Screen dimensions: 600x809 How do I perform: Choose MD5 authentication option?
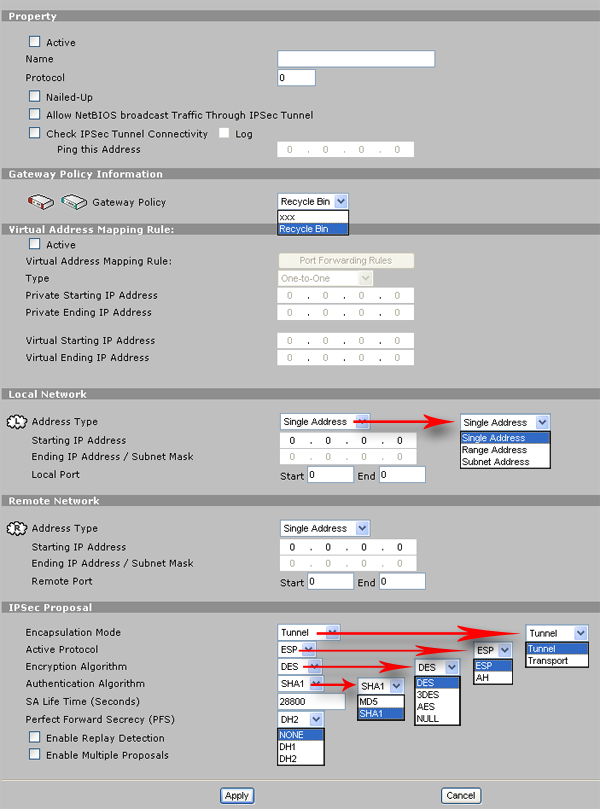381,702
